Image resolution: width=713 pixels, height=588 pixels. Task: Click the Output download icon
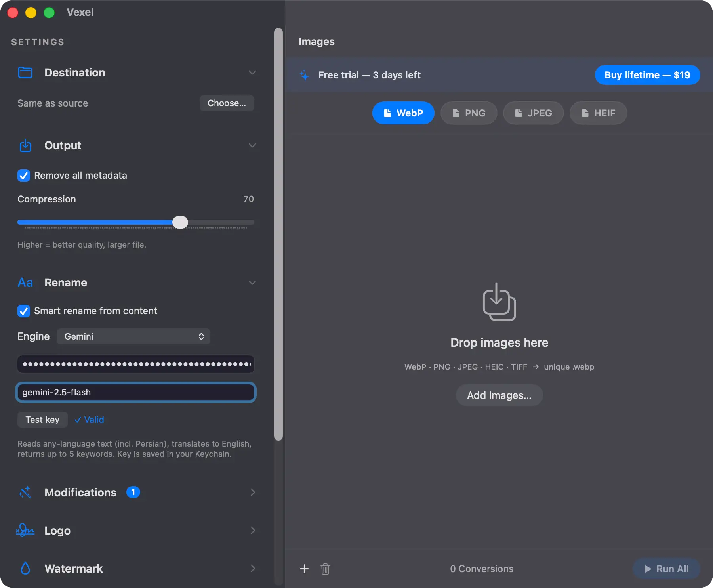coord(25,145)
